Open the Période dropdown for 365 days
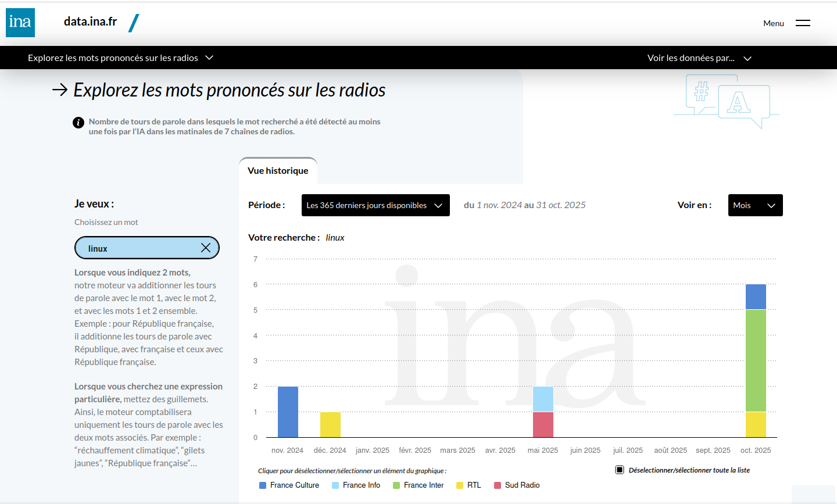 tap(375, 205)
